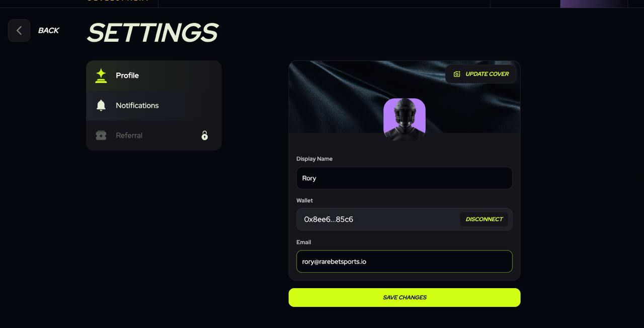
Task: Click the Referral gift box icon
Action: [x=101, y=136]
